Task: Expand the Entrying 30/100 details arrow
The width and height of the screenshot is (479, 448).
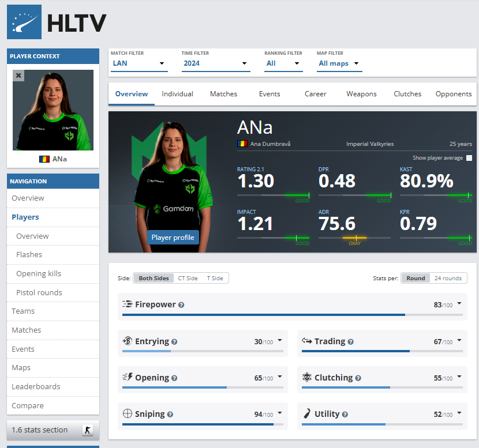Action: (x=279, y=340)
